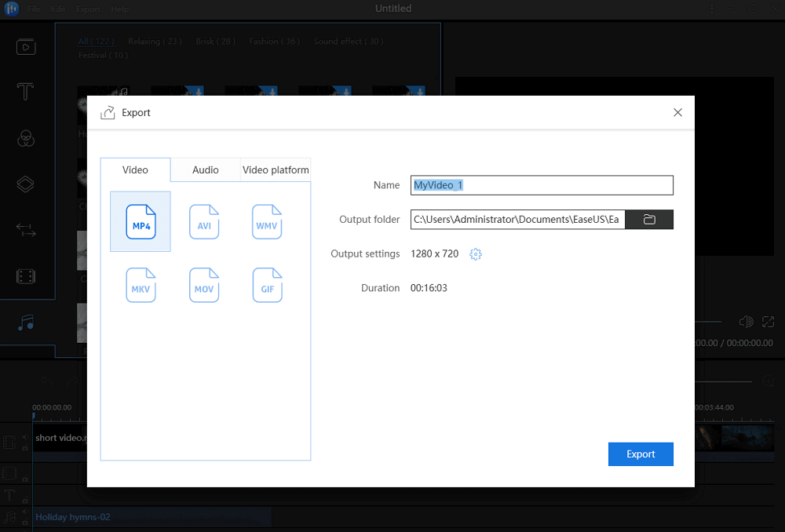Show All (127) music category
Viewport: 785px width, 532px height.
coord(96,42)
